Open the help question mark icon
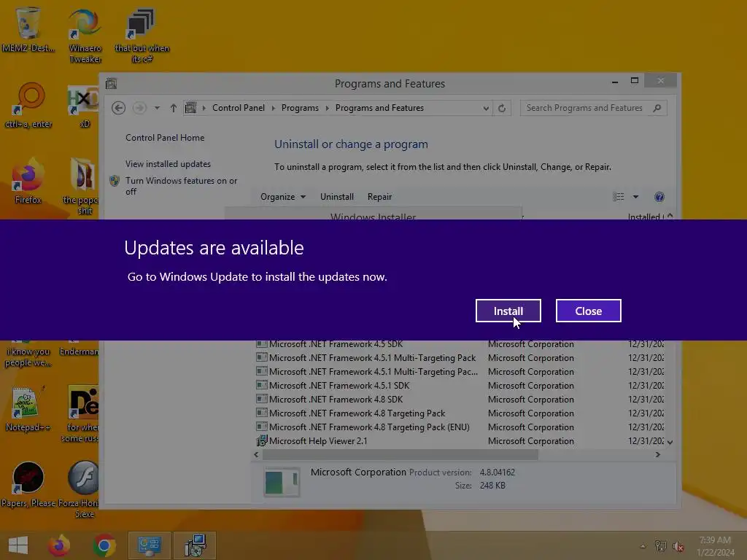This screenshot has height=560, width=747. (x=659, y=197)
